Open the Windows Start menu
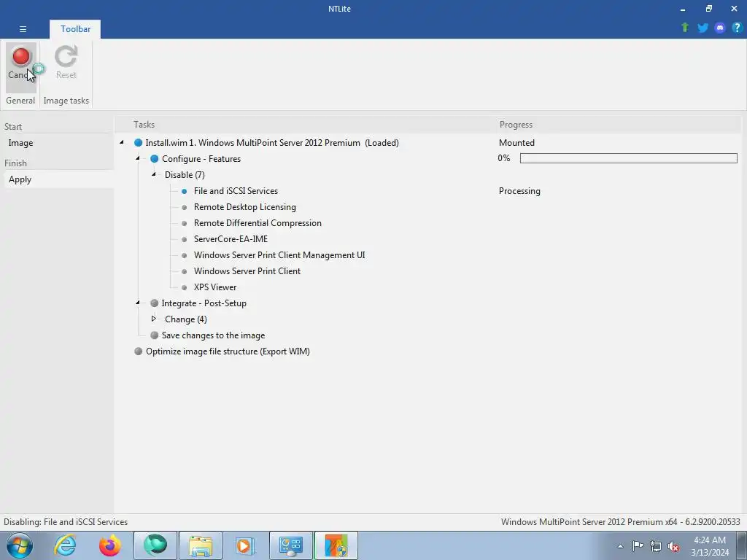 (20, 545)
